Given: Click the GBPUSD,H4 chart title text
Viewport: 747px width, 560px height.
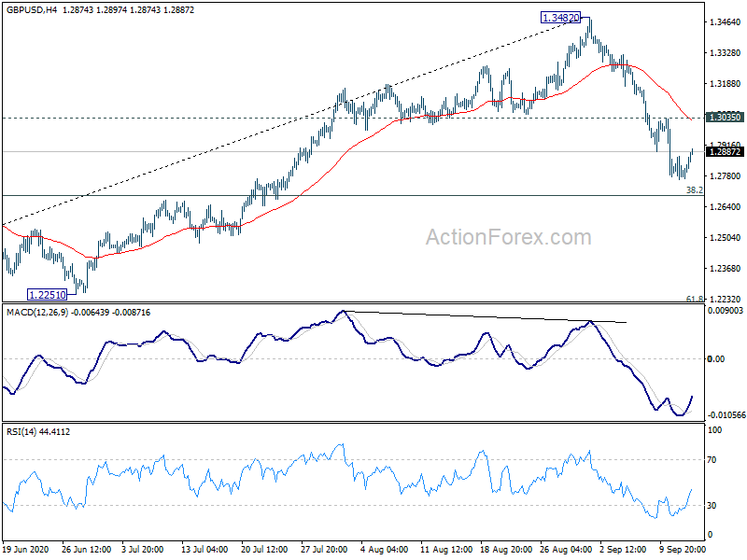Looking at the screenshot, I should (x=31, y=9).
